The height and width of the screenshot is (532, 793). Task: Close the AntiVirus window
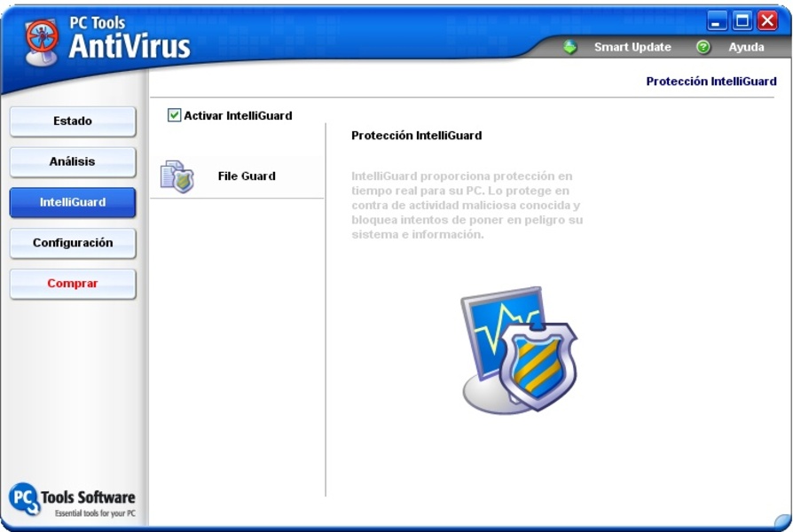point(767,21)
